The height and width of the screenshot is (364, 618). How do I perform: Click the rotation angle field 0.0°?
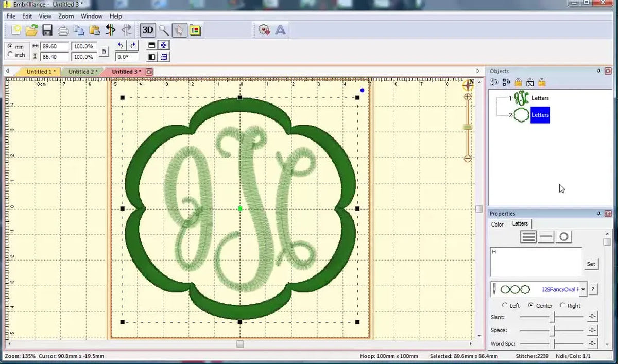[x=127, y=57]
